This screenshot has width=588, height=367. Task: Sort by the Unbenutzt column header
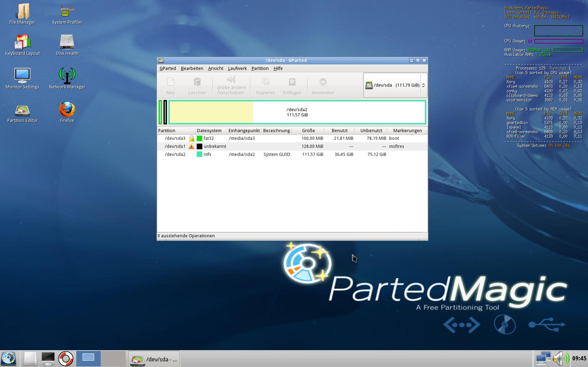[371, 130]
